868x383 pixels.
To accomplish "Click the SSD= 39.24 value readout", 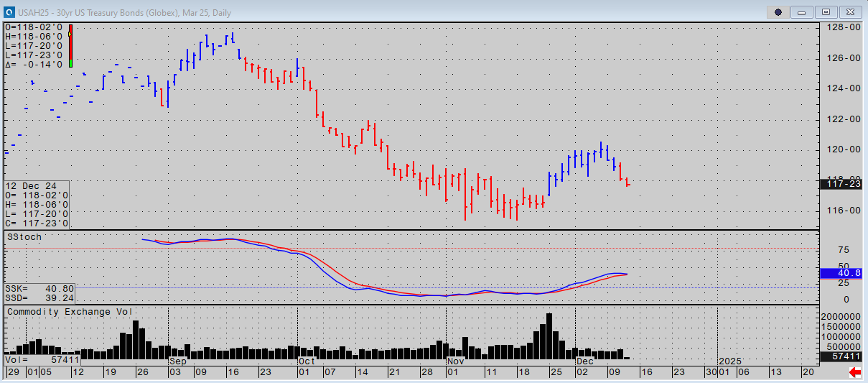I will point(39,297).
